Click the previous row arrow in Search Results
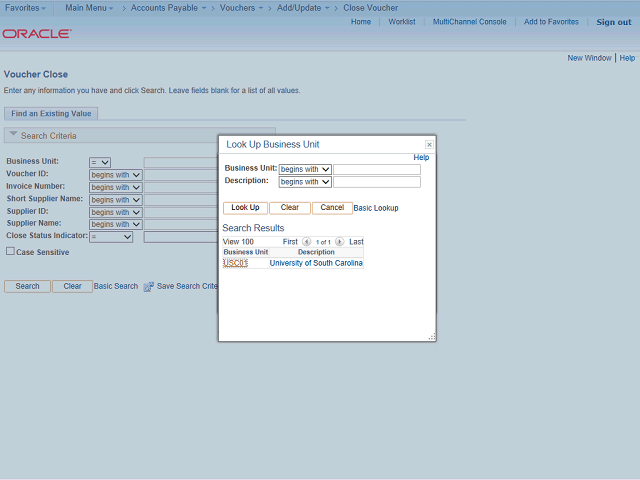 click(307, 242)
